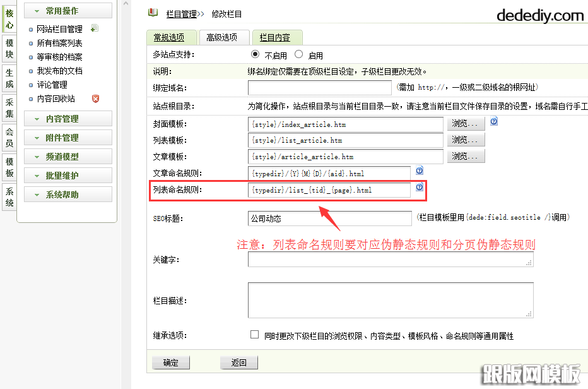Click the 确定 button
Image resolution: width=588 pixels, height=389 pixels.
click(170, 362)
